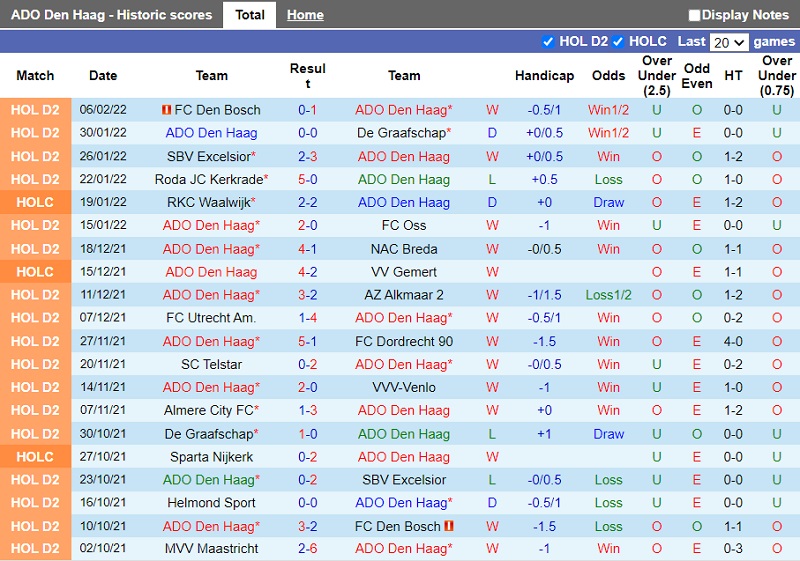Viewport: 800px width, 561px height.
Task: Click the 5-1 score versus FC Dordrecht 90
Action: pyautogui.click(x=308, y=341)
